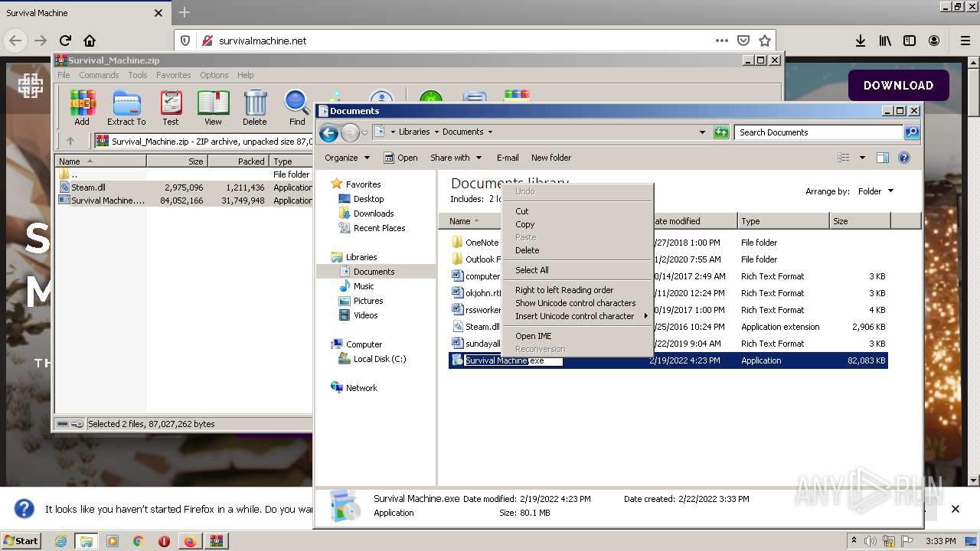
Task: Reload the Firefox page
Action: (x=65, y=41)
